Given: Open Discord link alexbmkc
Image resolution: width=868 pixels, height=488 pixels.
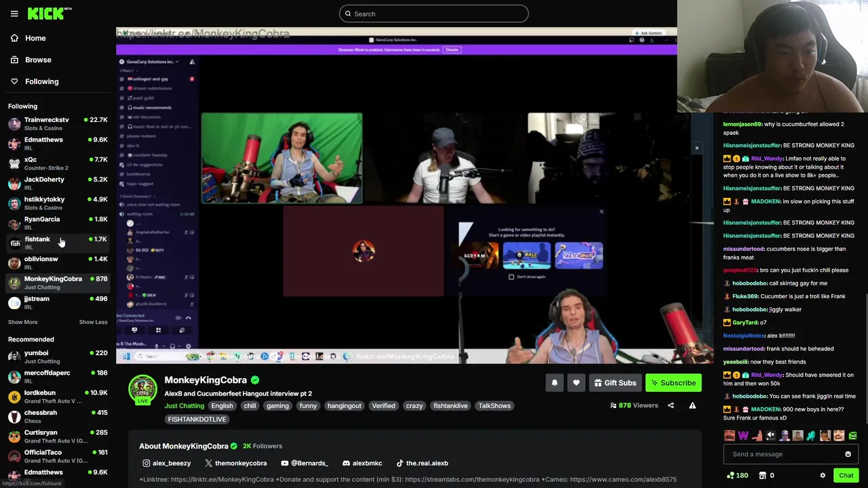Looking at the screenshot, I should click(x=362, y=463).
